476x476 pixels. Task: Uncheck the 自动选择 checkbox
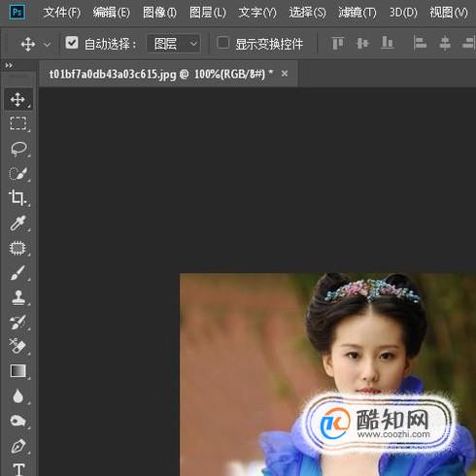tap(72, 43)
